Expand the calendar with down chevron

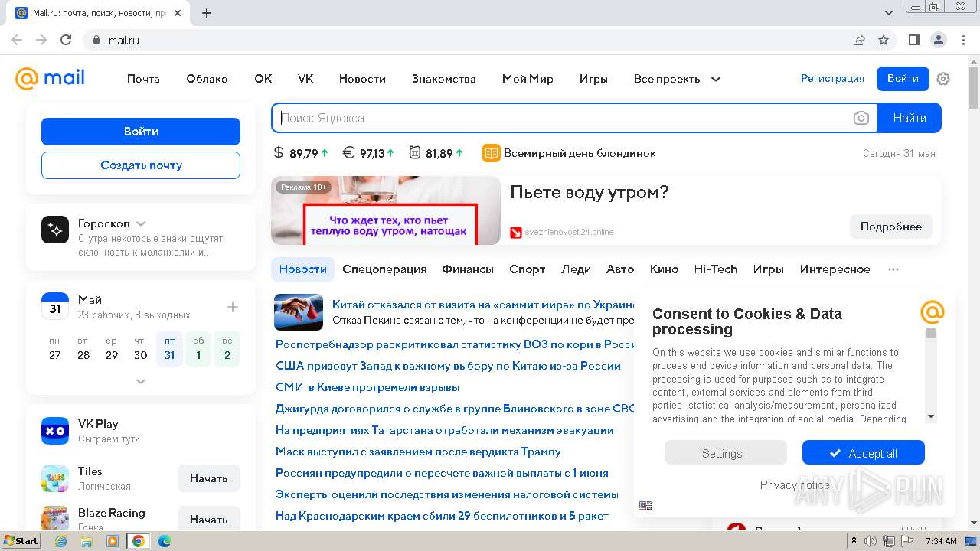(x=141, y=380)
